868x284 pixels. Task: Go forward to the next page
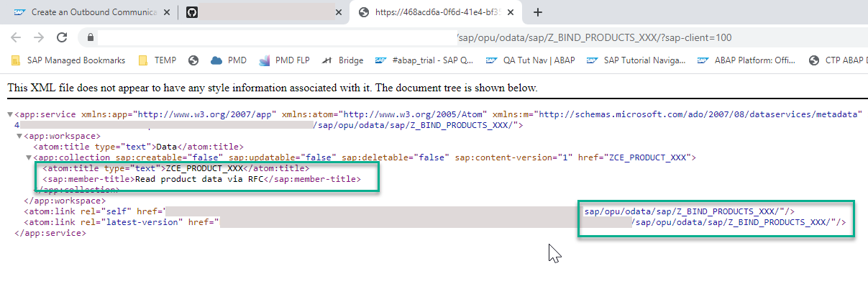coord(39,37)
